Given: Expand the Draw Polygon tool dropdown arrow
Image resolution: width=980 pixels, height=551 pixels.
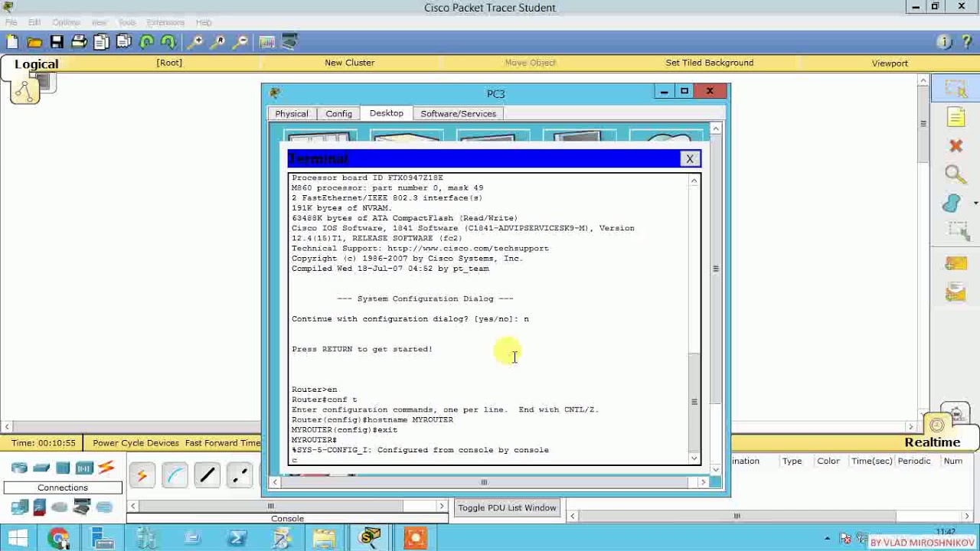Looking at the screenshot, I should click(975, 203).
